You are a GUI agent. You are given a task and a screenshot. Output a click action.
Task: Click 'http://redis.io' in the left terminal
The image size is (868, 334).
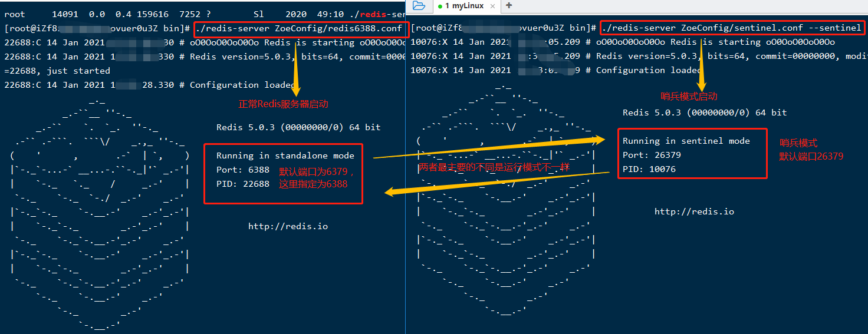pos(288,226)
